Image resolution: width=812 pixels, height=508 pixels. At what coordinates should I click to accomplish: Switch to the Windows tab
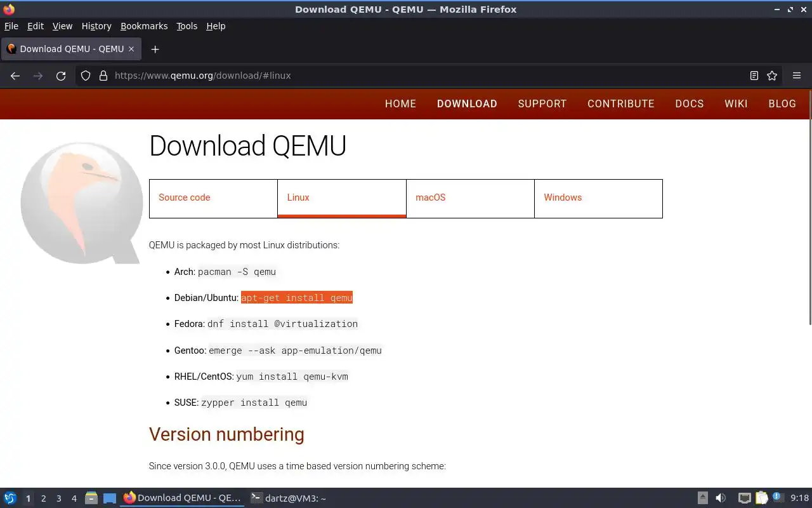click(598, 198)
